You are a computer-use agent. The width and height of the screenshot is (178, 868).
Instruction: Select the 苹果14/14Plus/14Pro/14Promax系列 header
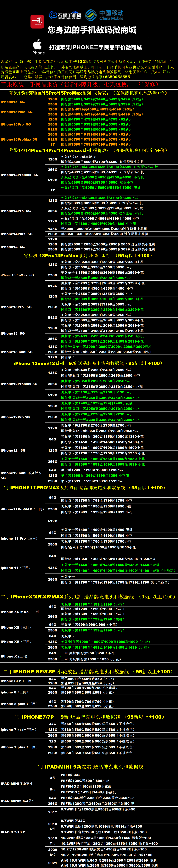(88, 150)
